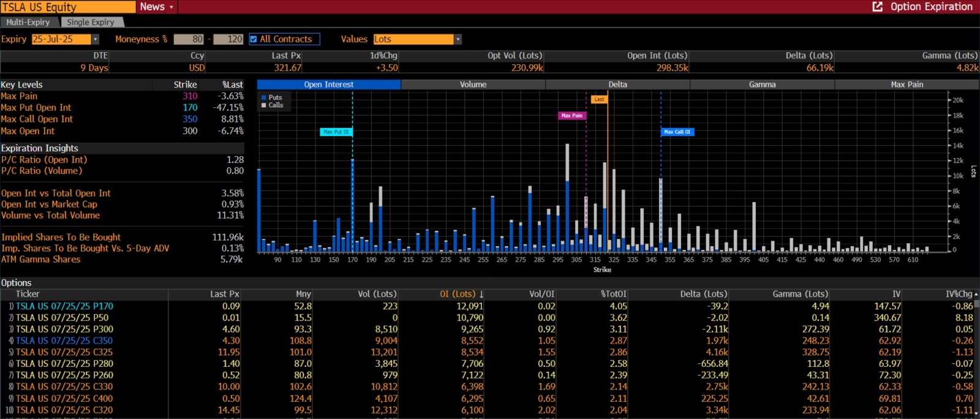Sort by the IV%Chg column header
This screenshot has height=419, width=980.
tap(959, 294)
